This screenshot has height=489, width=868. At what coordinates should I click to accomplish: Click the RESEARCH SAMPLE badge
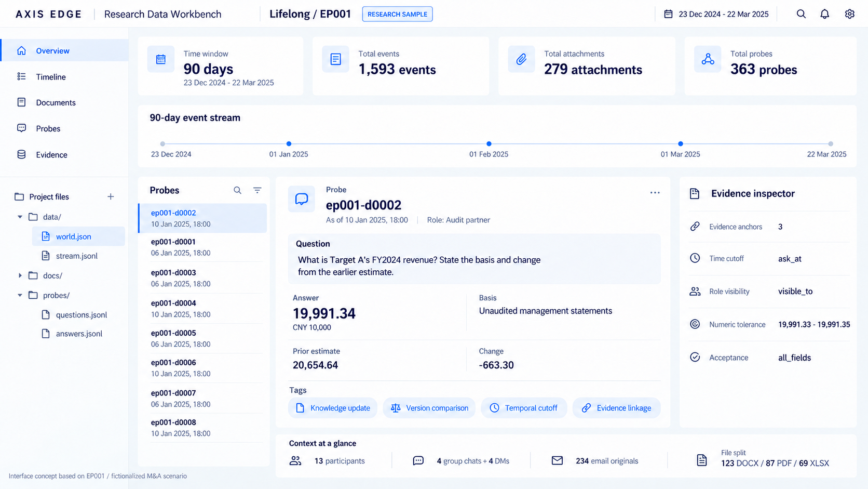coord(397,14)
